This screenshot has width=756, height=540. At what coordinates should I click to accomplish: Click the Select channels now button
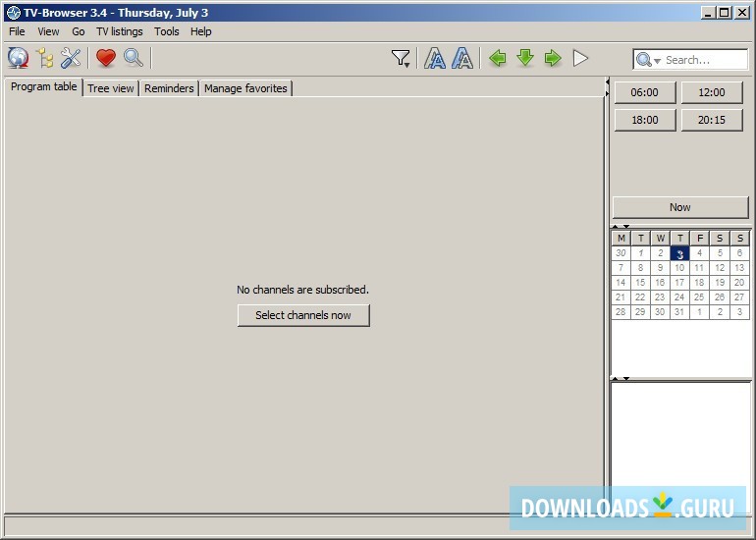[x=303, y=315]
